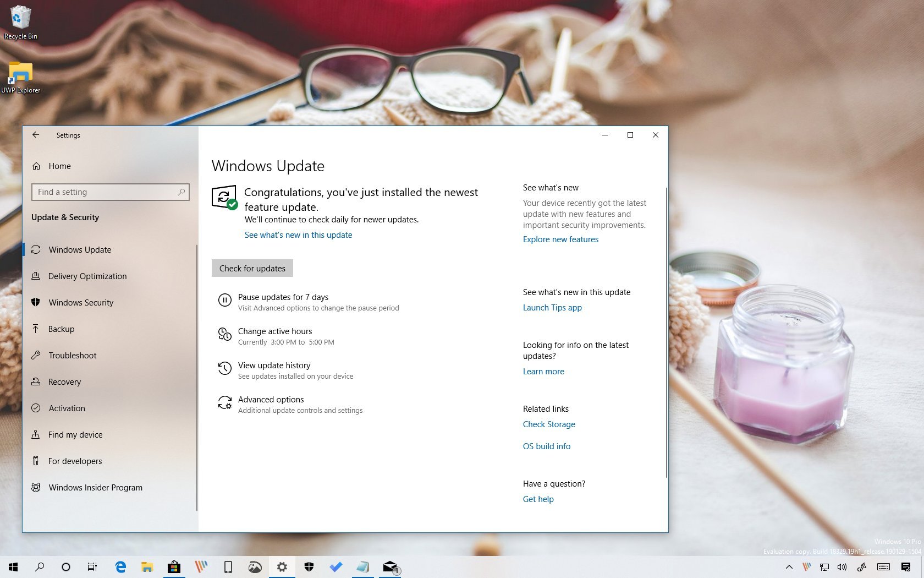Open Find my device

click(75, 435)
